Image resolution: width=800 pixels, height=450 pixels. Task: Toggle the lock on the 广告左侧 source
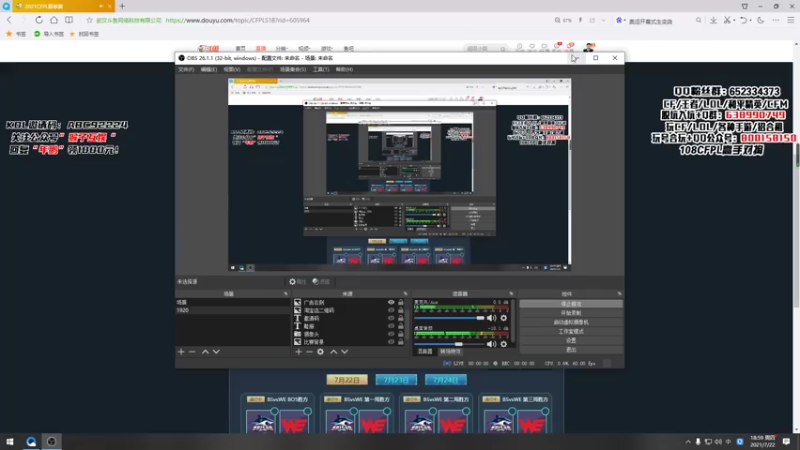click(x=401, y=303)
